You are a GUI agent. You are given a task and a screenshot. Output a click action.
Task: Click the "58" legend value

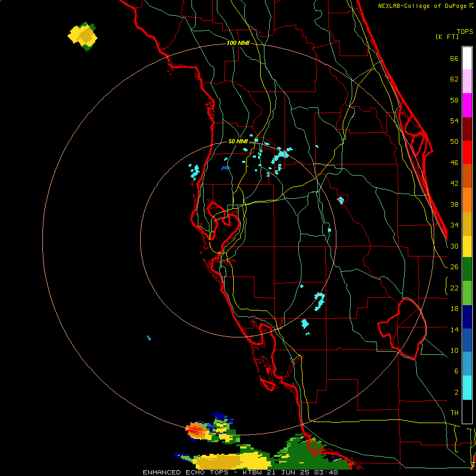click(x=454, y=100)
